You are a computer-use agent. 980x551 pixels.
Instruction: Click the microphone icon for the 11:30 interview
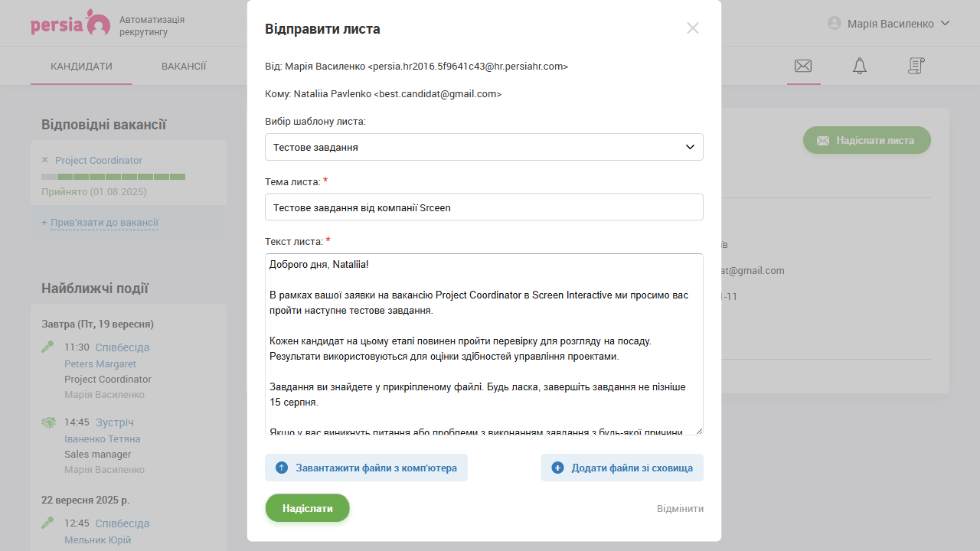48,347
